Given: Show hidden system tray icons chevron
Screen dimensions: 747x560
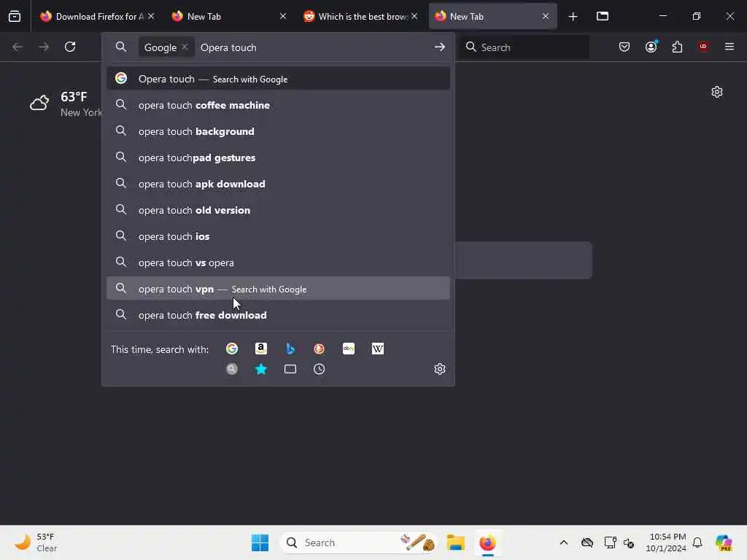Looking at the screenshot, I should [564, 542].
